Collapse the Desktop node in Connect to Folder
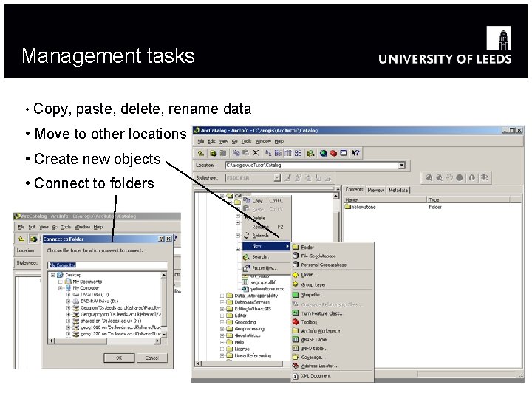The image size is (532, 399). [53, 275]
